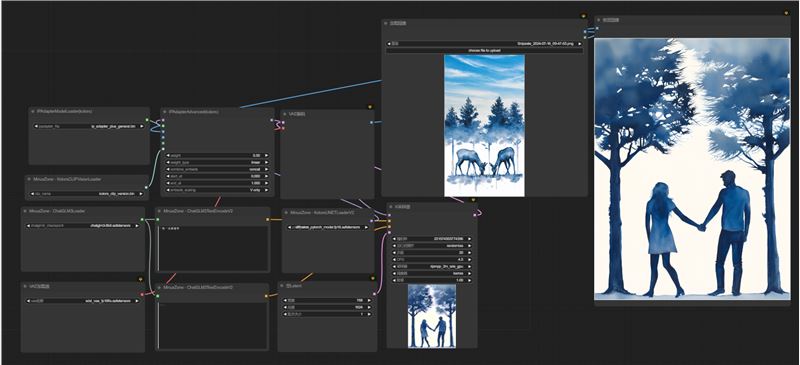Click the lower ChatGLM3TextEncodeV2 prompt text box
800x365 pixels.
[x=214, y=325]
